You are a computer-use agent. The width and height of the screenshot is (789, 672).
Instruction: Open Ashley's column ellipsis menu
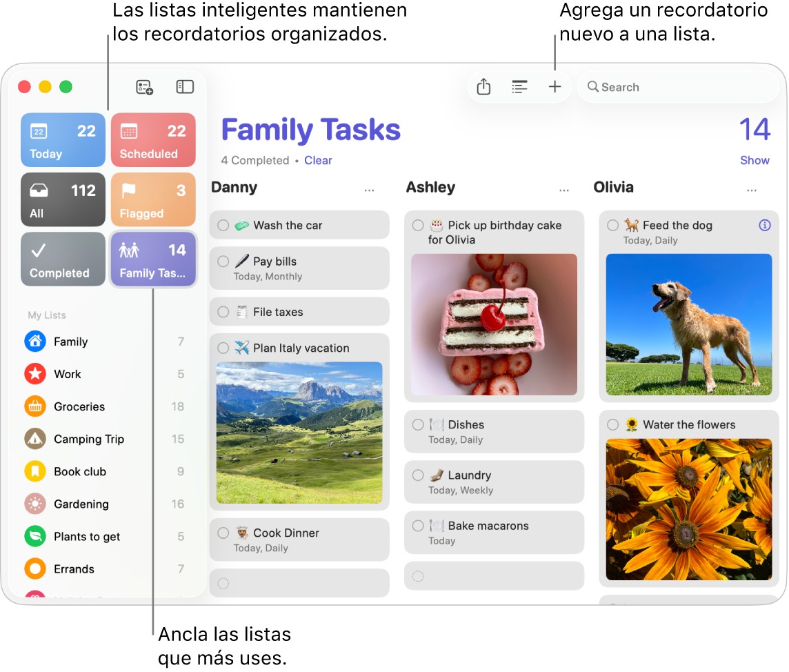point(564,189)
